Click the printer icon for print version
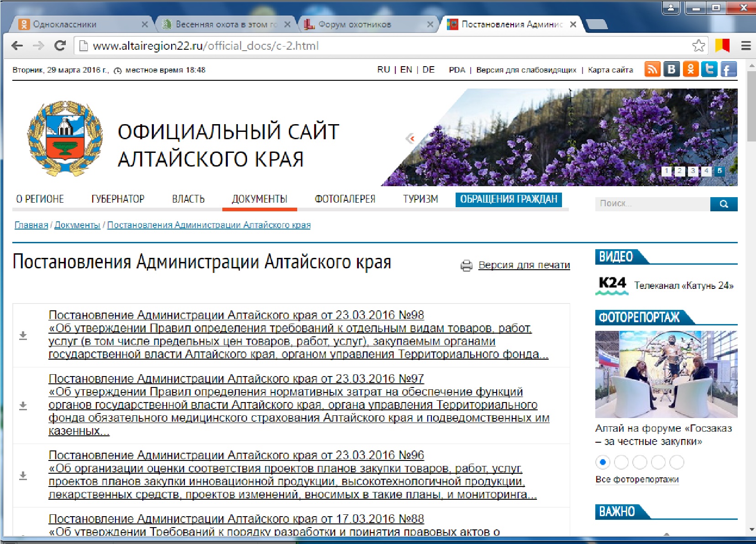The height and width of the screenshot is (544, 756). pyautogui.click(x=466, y=266)
